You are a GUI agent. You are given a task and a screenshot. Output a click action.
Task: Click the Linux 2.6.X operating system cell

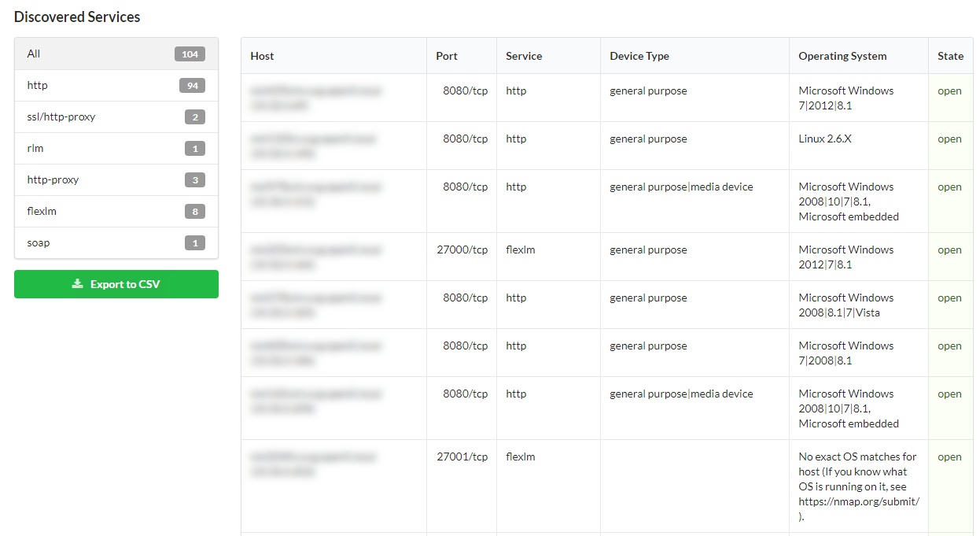(x=825, y=139)
